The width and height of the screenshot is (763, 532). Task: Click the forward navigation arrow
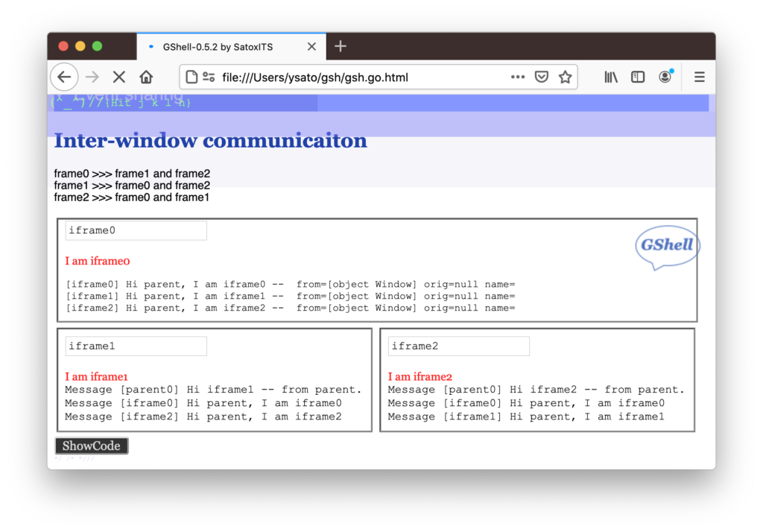click(92, 77)
